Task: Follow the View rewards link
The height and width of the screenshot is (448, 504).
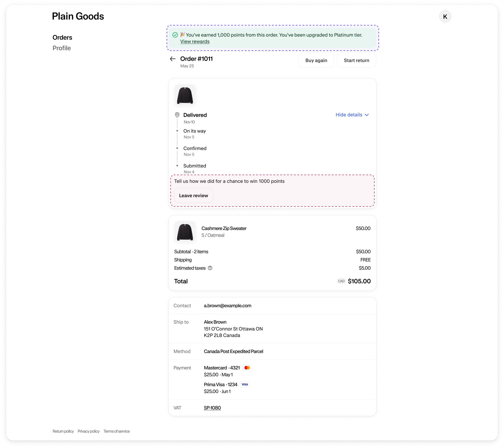Action: (195, 42)
